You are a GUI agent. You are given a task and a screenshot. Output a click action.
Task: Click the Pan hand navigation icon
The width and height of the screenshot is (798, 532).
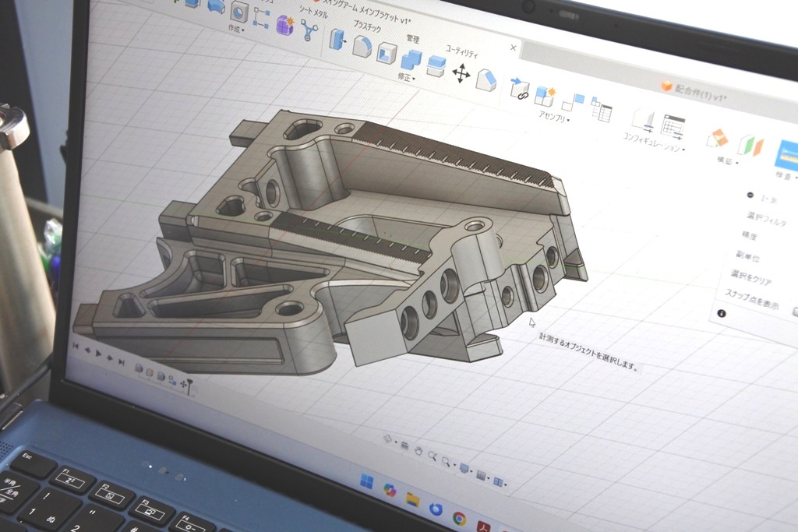coord(418,449)
